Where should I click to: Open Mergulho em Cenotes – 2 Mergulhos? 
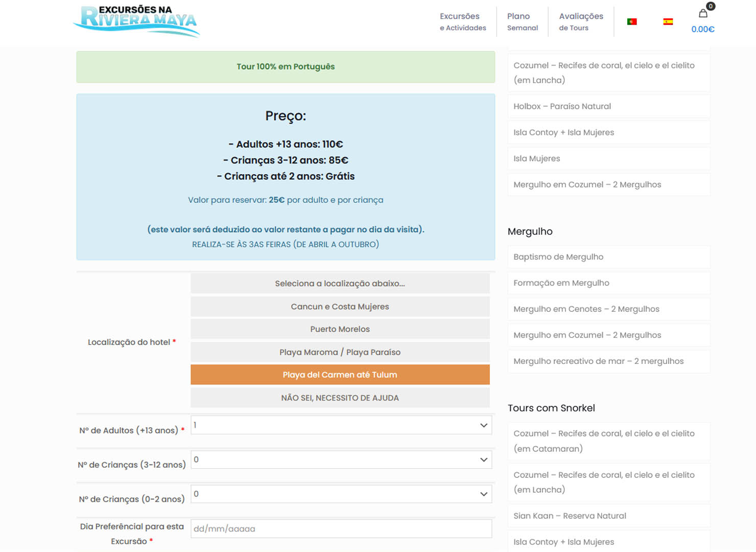tap(586, 309)
